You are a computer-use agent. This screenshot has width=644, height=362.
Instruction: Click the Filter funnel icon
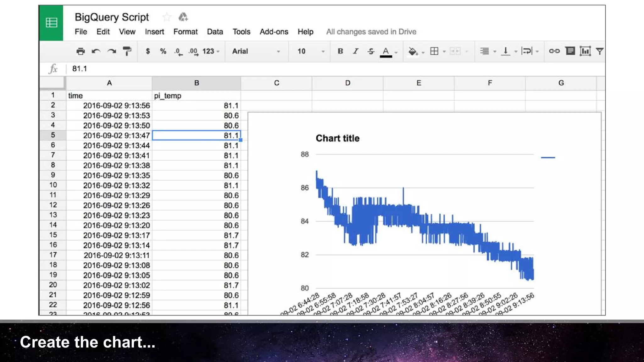click(x=599, y=51)
